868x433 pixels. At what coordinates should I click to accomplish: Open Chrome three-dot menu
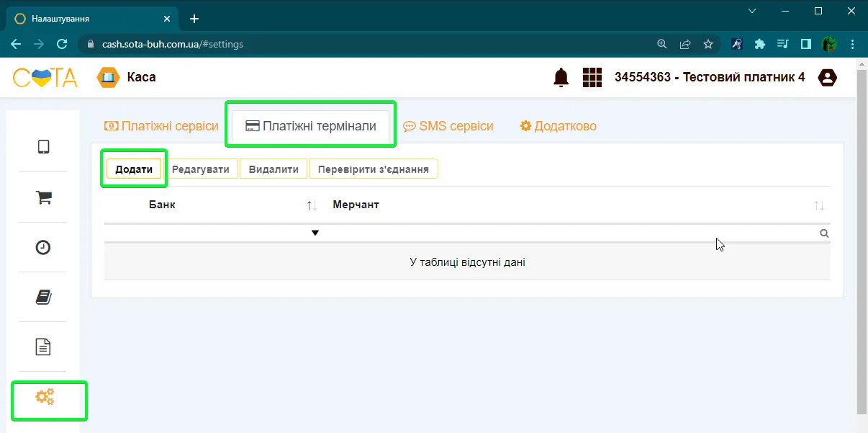tap(853, 44)
